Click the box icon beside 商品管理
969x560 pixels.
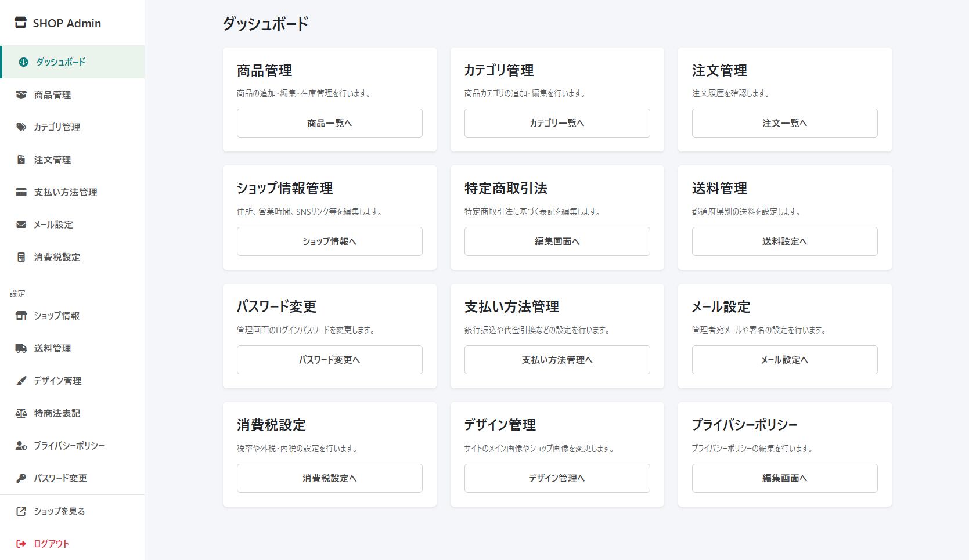click(x=21, y=95)
